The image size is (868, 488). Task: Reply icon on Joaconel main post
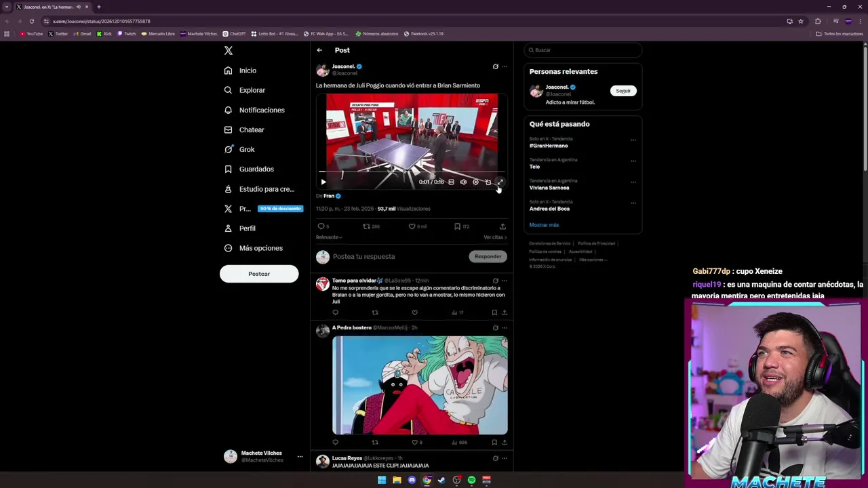321,226
